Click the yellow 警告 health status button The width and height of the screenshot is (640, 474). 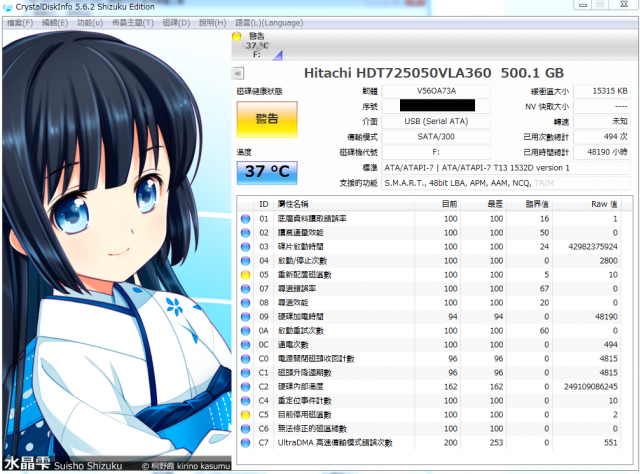click(267, 119)
